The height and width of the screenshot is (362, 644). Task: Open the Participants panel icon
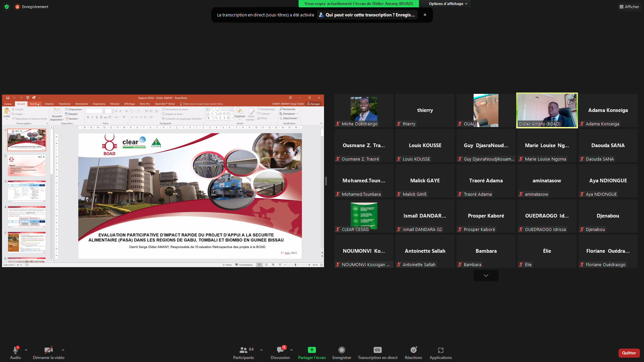click(244, 350)
